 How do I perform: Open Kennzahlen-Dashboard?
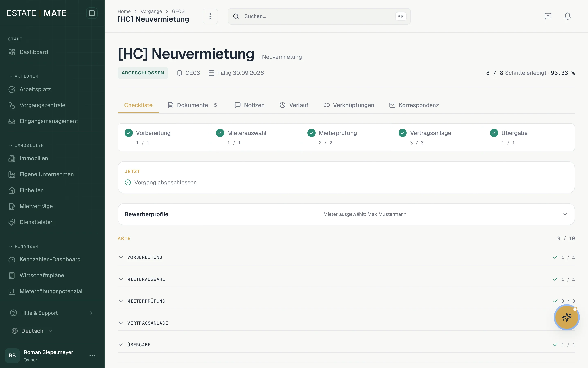click(52, 259)
